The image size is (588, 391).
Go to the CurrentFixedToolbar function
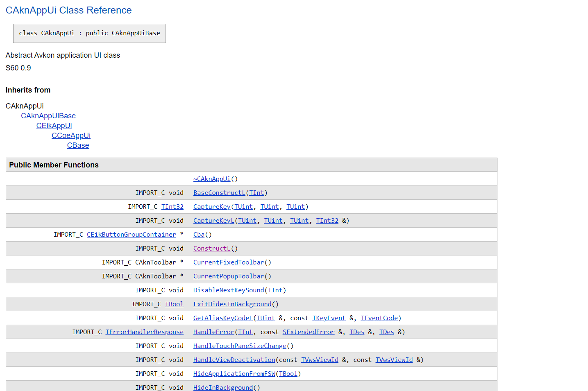pos(229,262)
